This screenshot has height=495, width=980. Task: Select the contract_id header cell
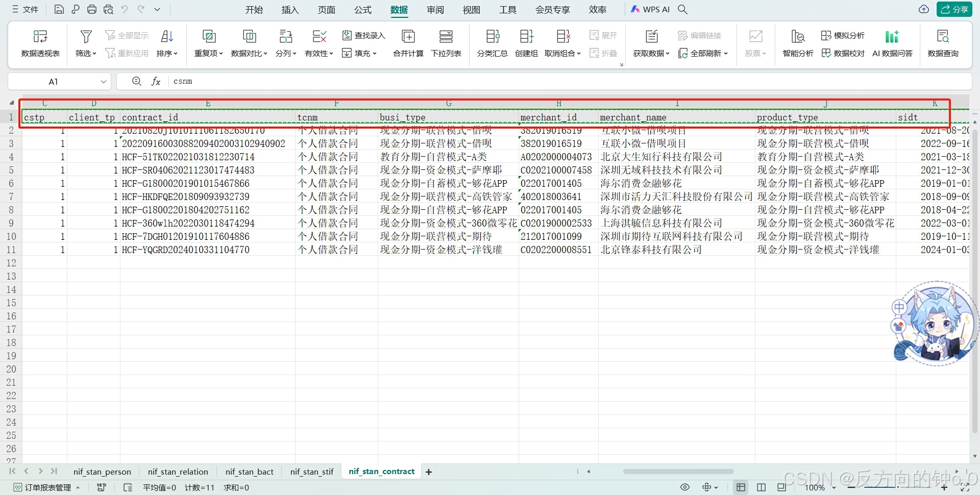pyautogui.click(x=208, y=117)
